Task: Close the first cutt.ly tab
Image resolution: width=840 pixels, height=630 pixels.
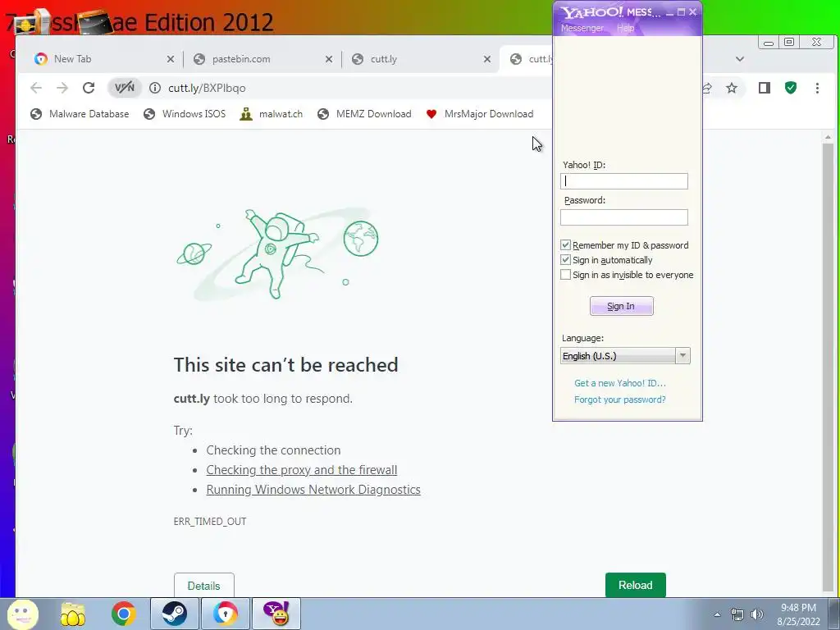Action: [487, 59]
